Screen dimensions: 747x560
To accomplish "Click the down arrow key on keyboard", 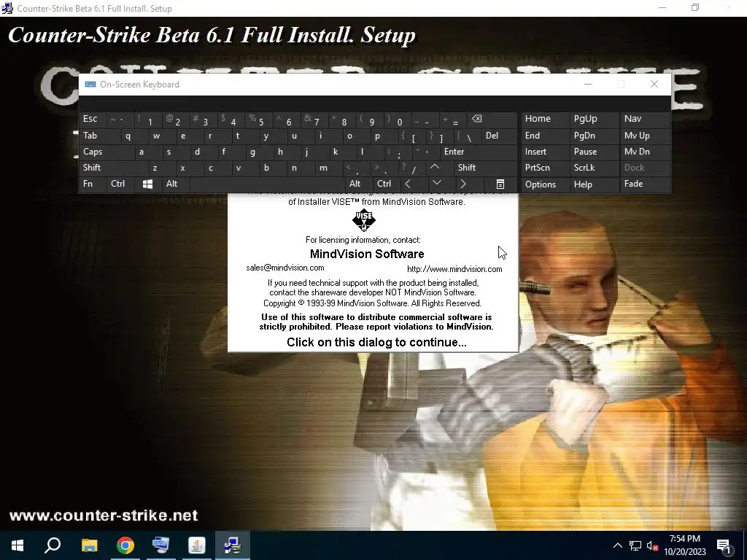I will coord(436,184).
